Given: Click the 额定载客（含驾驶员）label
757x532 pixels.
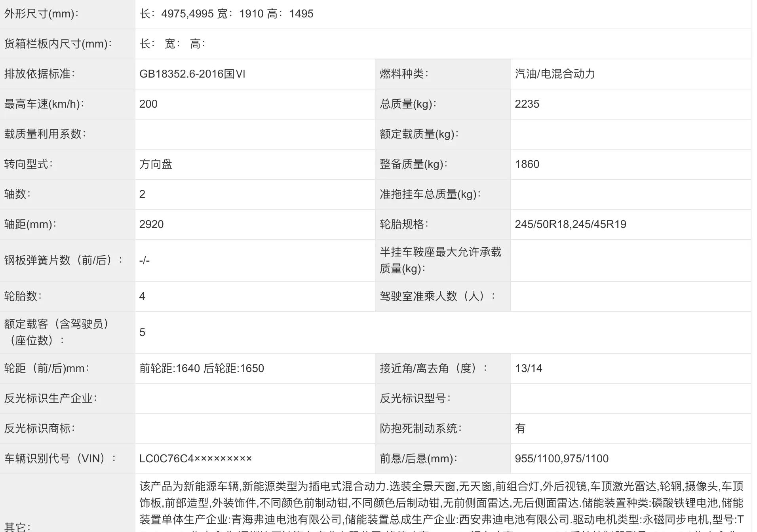Looking at the screenshot, I should pos(57,332).
